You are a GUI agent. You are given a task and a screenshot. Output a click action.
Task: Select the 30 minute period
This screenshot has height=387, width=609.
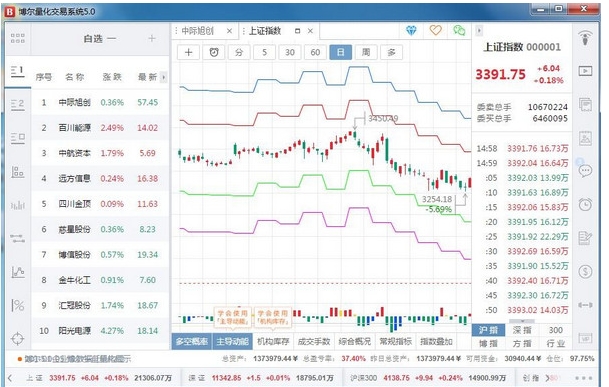pos(290,52)
